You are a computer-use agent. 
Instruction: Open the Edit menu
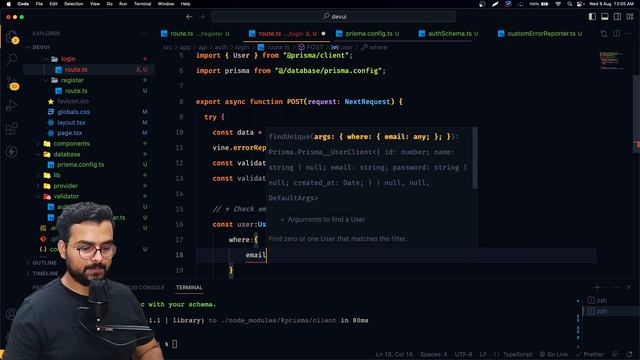(53, 4)
